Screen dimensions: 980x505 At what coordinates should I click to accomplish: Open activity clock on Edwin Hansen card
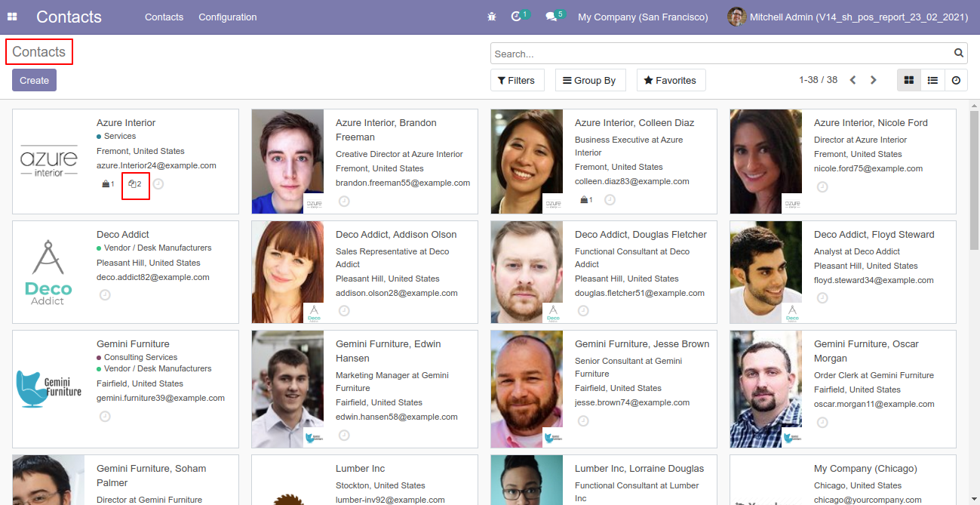[x=344, y=435]
